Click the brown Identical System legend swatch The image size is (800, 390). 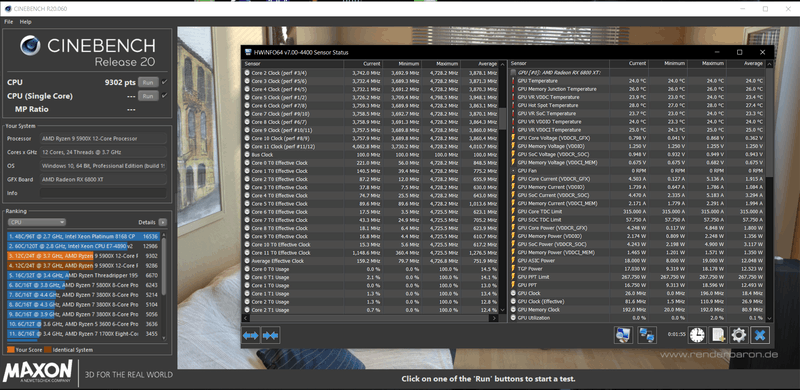[x=47, y=350]
